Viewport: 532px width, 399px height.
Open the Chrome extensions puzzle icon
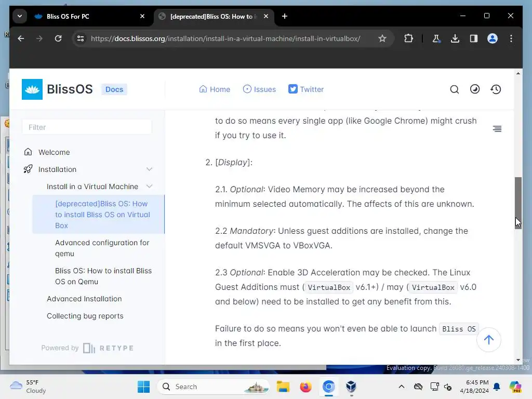click(408, 38)
